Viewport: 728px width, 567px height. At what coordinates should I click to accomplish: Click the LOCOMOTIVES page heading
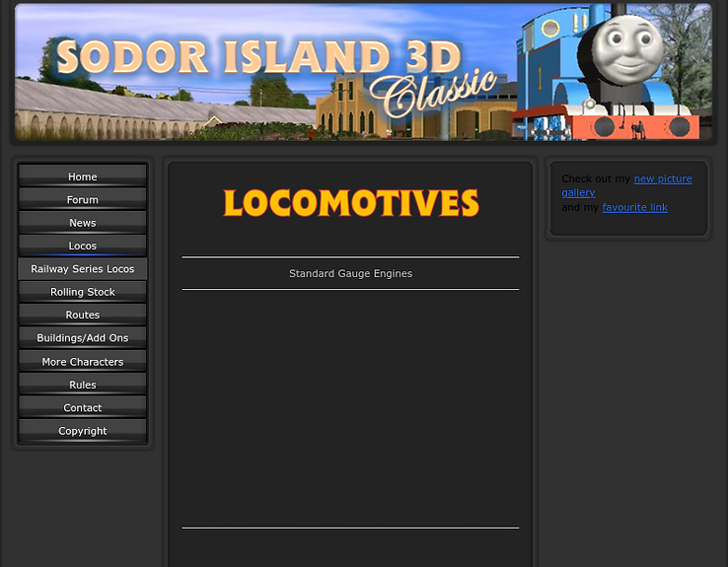pos(351,203)
